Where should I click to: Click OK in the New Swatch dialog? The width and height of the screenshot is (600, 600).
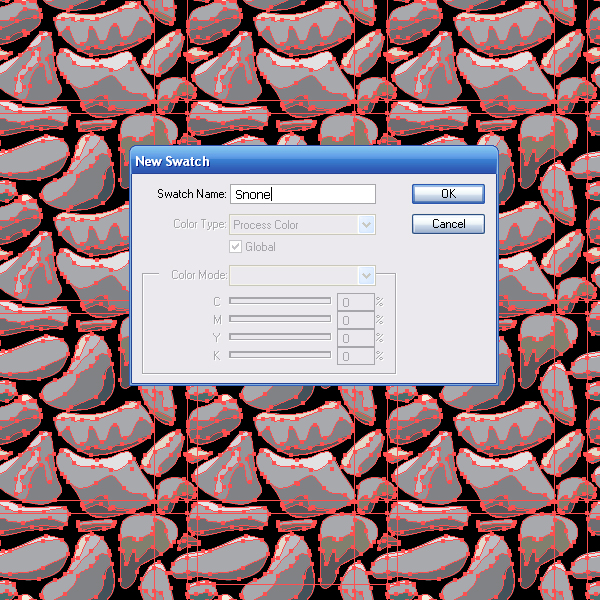[448, 194]
